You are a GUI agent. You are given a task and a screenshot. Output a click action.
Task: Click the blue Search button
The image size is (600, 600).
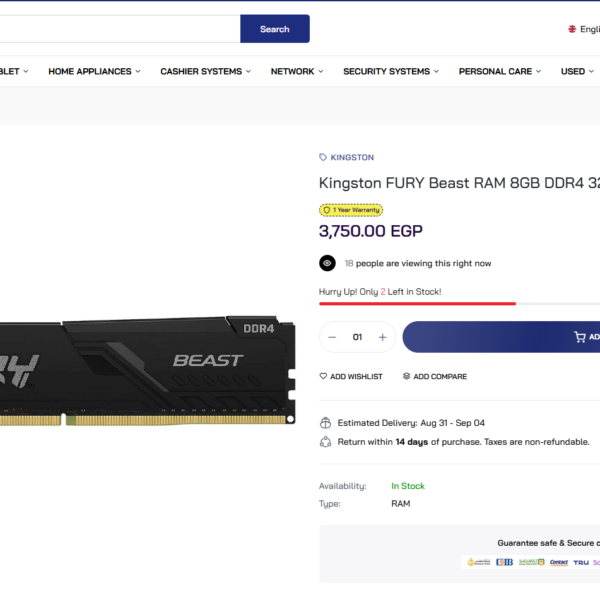point(275,29)
